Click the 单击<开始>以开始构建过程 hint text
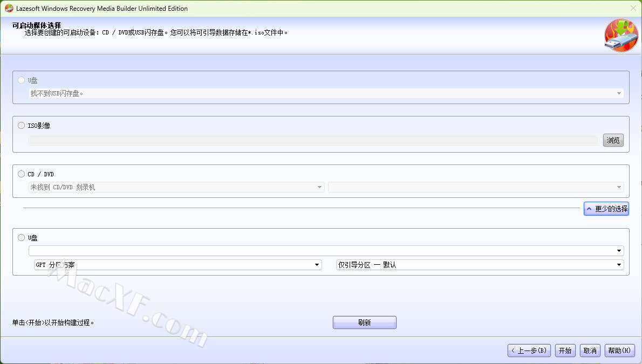 tap(53, 322)
